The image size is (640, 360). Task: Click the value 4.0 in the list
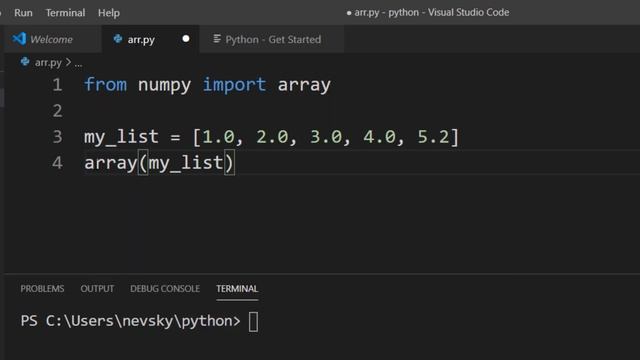[x=380, y=137]
